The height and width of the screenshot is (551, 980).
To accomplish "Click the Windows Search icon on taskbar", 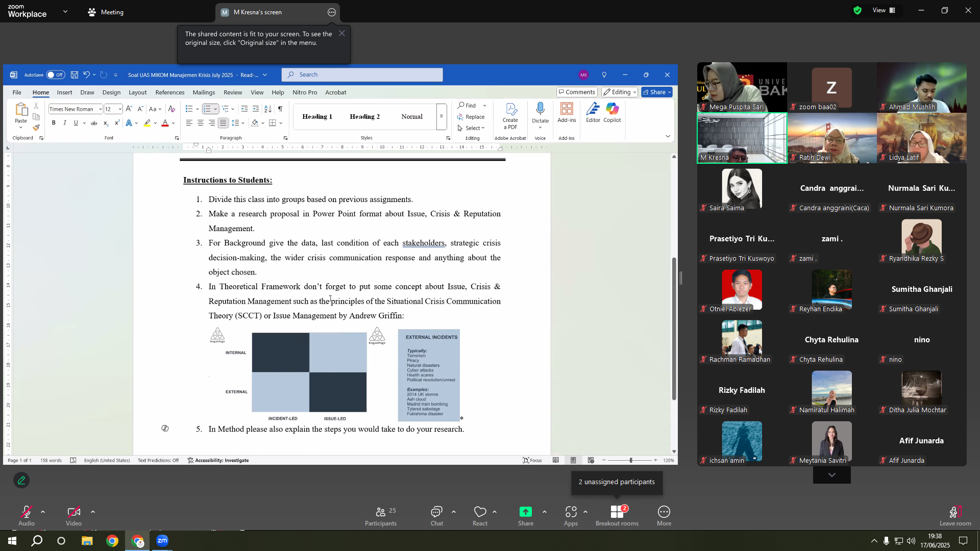I will 37,541.
